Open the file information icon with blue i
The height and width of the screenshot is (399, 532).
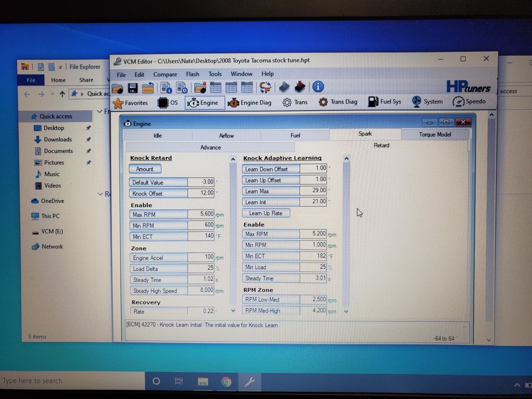(x=166, y=88)
